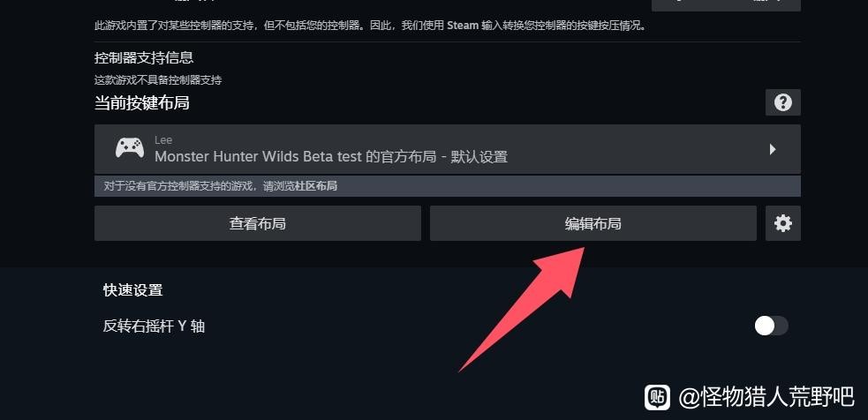
Task: Expand layout list with right arrow chevron
Action: [773, 149]
